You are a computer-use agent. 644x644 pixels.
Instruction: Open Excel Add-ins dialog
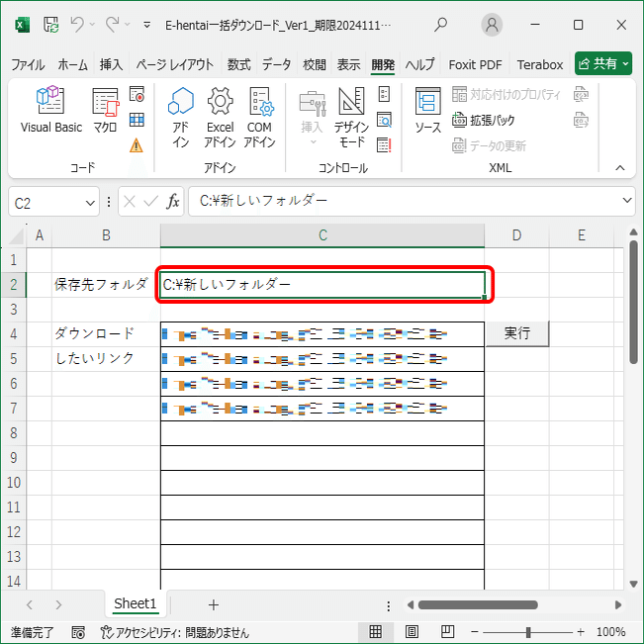(x=221, y=118)
